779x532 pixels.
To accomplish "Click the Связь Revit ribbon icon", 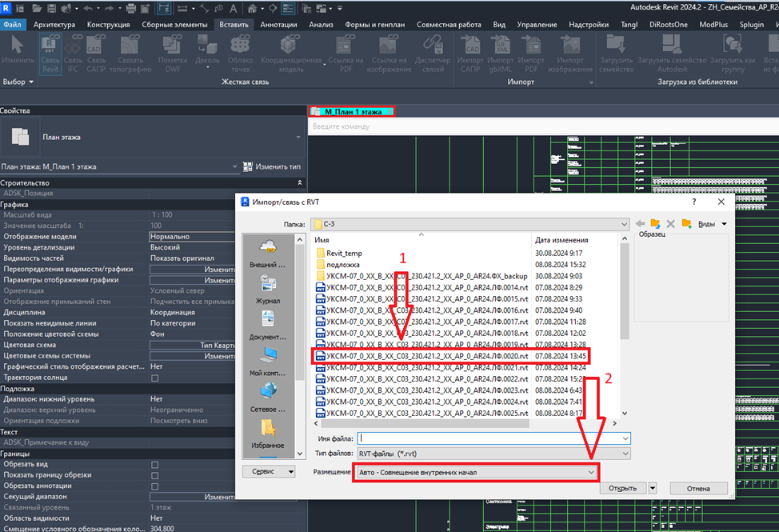I will (x=50, y=54).
